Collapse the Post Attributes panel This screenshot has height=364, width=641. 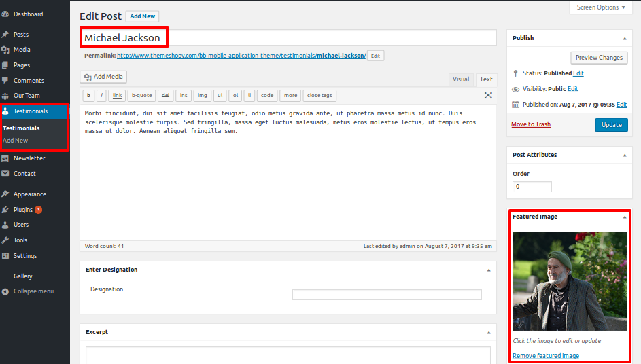coord(624,155)
